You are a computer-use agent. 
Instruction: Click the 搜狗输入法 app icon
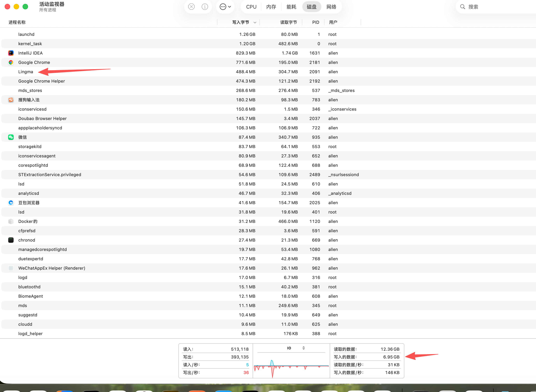11,100
